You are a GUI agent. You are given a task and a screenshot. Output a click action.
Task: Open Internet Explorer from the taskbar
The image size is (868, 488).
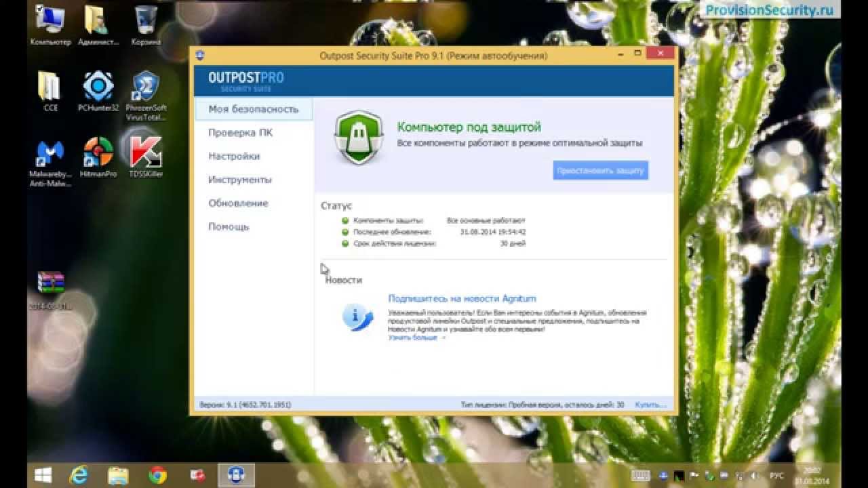click(77, 475)
